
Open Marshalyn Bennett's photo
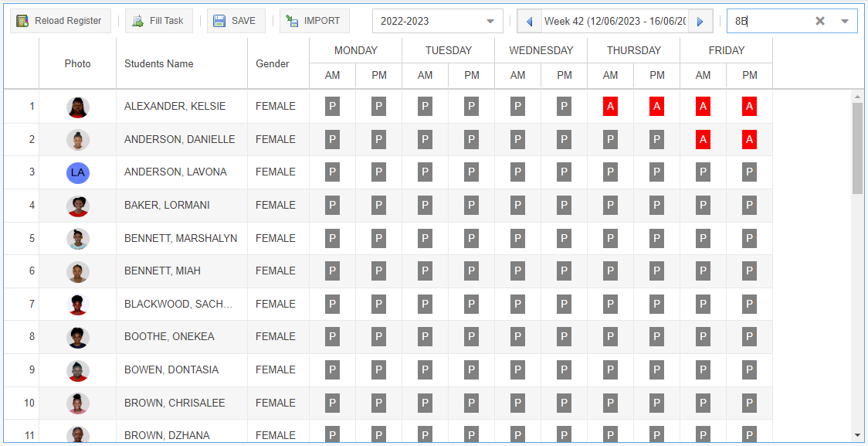pyautogui.click(x=78, y=238)
